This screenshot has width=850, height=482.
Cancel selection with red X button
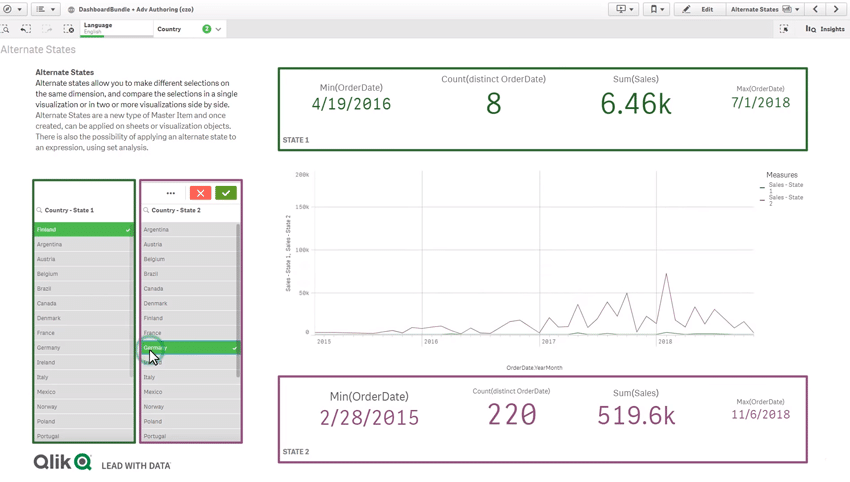coord(200,193)
